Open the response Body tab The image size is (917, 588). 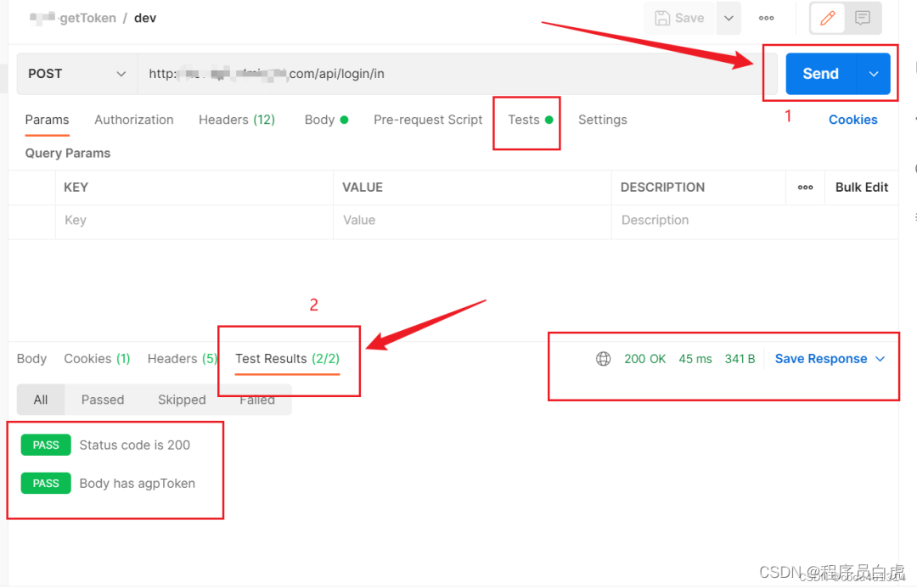coord(31,359)
